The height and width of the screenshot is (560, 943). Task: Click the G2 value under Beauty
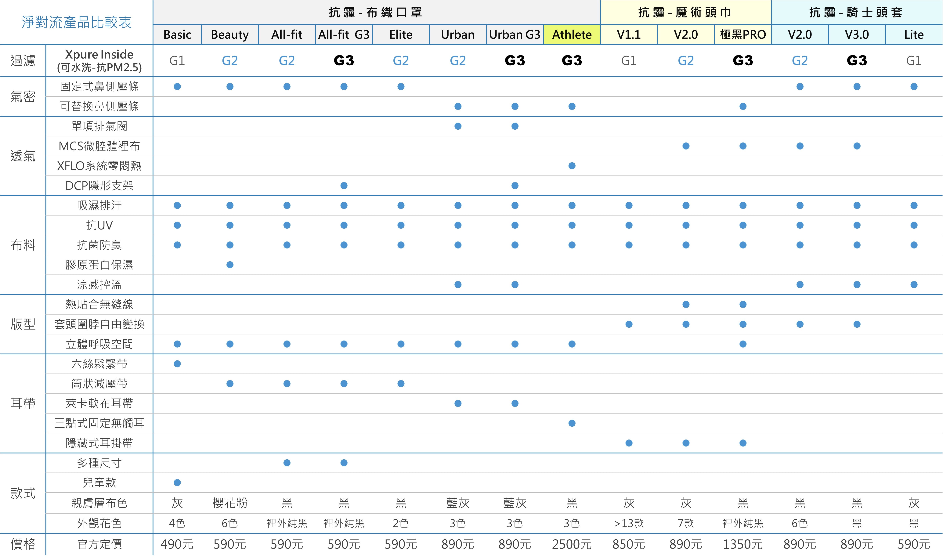click(x=230, y=61)
